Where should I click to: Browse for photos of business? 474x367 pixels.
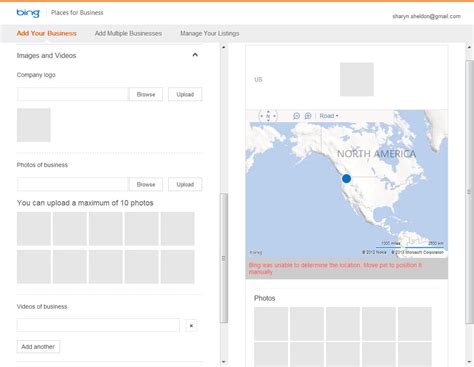coord(146,184)
